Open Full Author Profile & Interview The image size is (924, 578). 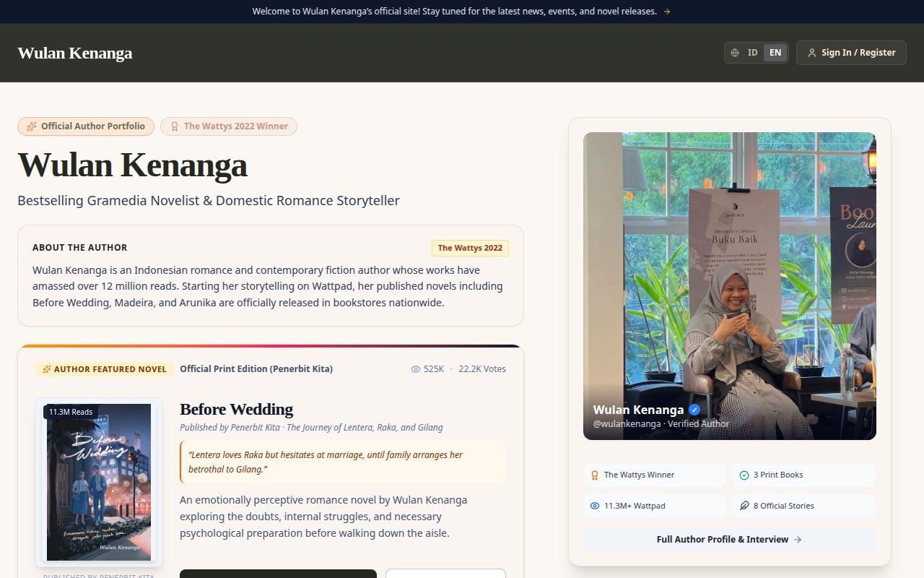[730, 540]
